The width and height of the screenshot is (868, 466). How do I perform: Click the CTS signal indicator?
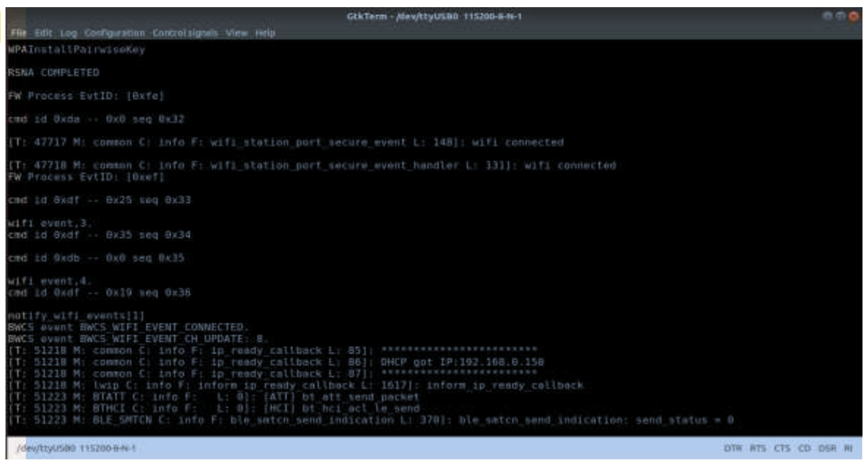[x=782, y=448]
